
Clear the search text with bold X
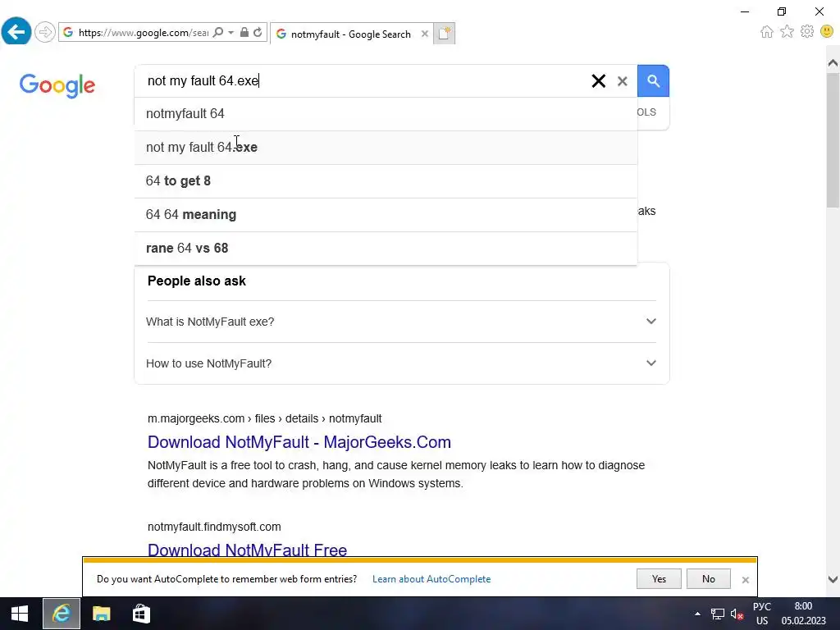point(598,81)
